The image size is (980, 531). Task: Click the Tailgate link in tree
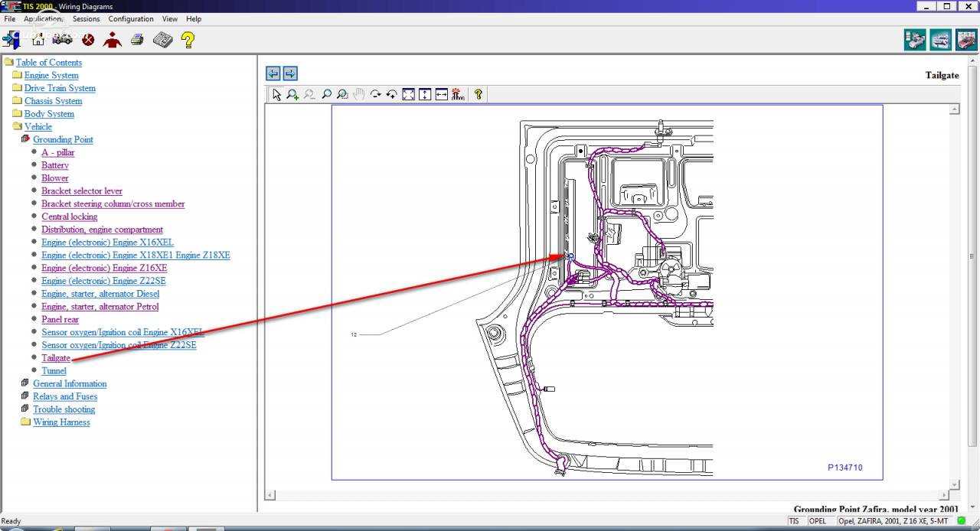point(56,358)
